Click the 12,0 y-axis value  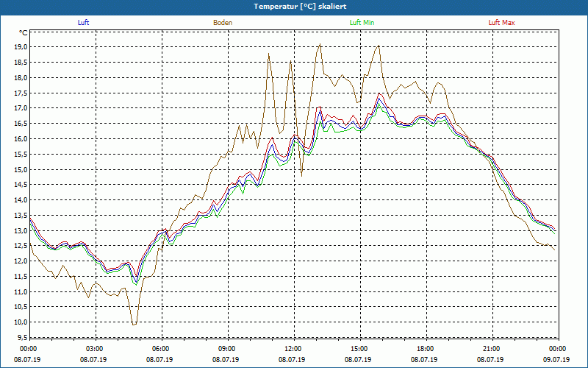(x=21, y=261)
